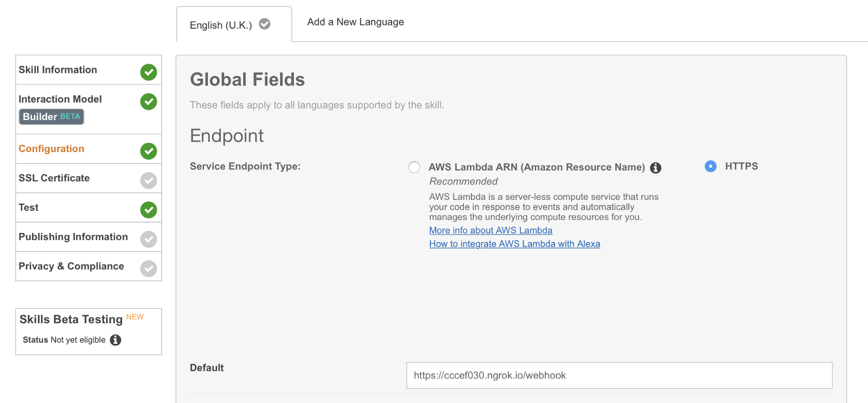
Task: Click the grey checkmark beside SSL Certificate
Action: point(149,180)
